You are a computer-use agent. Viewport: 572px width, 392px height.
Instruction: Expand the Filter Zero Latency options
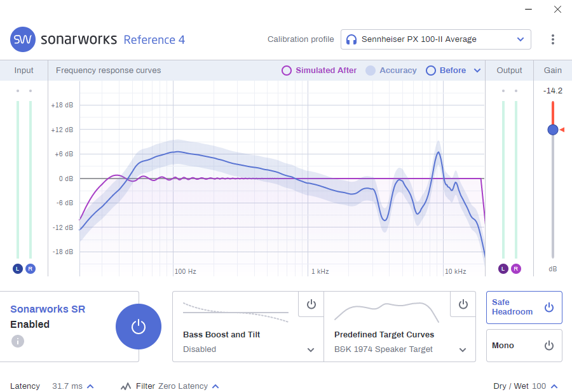click(x=215, y=386)
